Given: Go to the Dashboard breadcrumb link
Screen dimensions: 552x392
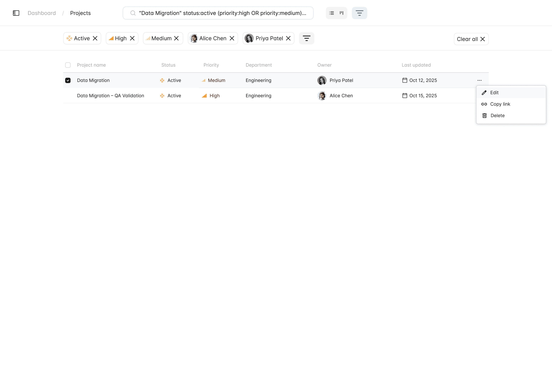Looking at the screenshot, I should click(x=42, y=13).
